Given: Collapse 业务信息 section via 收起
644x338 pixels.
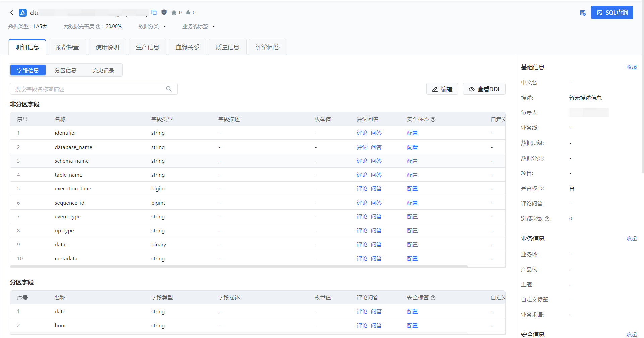Looking at the screenshot, I should coord(631,238).
